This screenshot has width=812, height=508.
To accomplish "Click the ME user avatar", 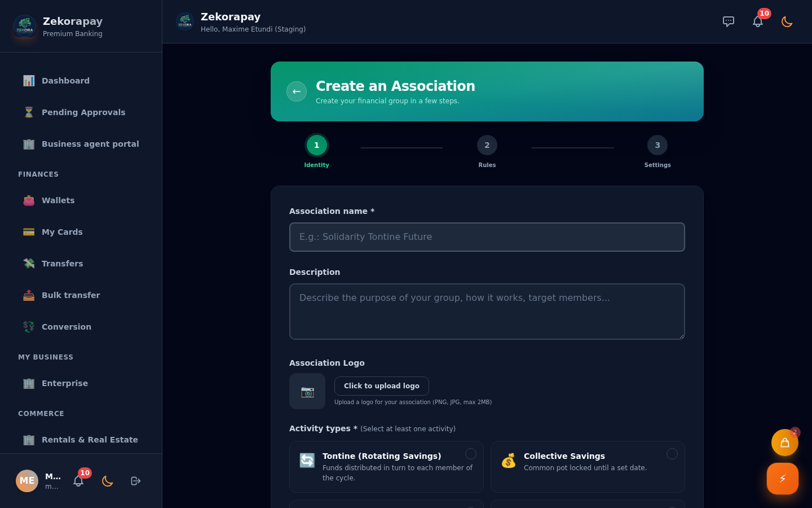I will [x=27, y=481].
